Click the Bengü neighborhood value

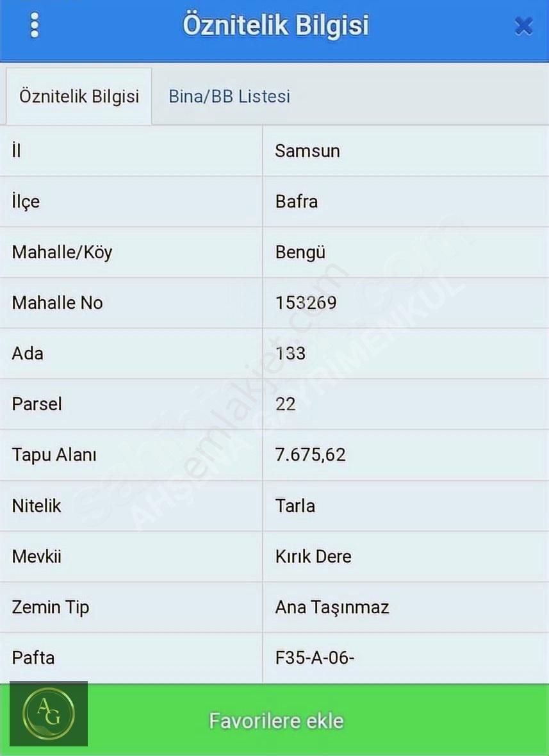(x=300, y=252)
